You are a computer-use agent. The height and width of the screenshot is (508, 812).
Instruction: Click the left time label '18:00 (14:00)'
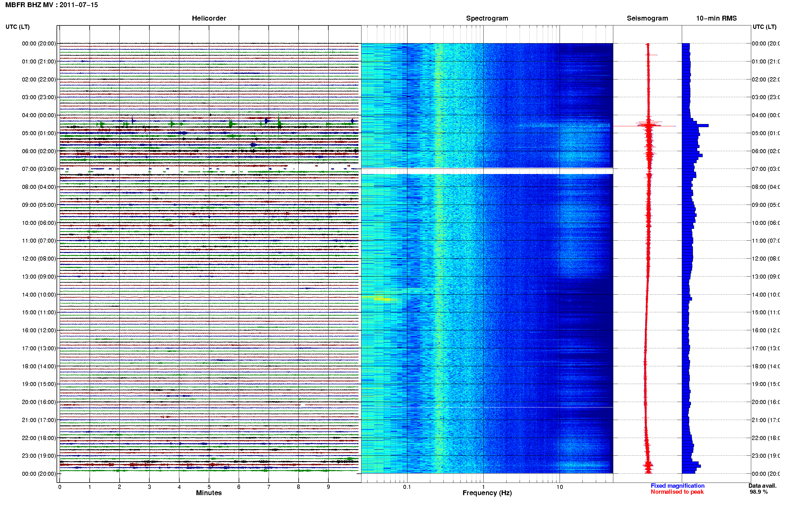[x=39, y=366]
